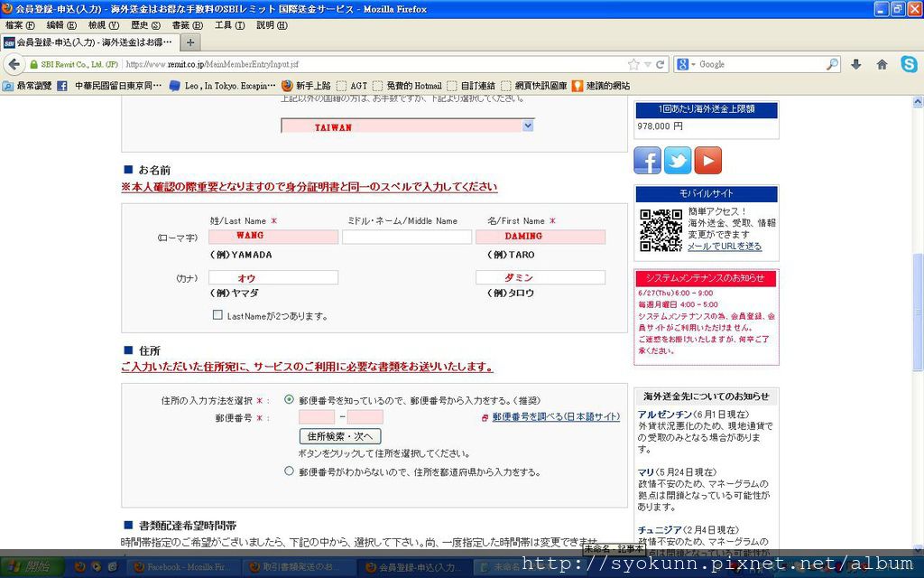Select the 郵便番号から入力 radio option

tap(289, 399)
